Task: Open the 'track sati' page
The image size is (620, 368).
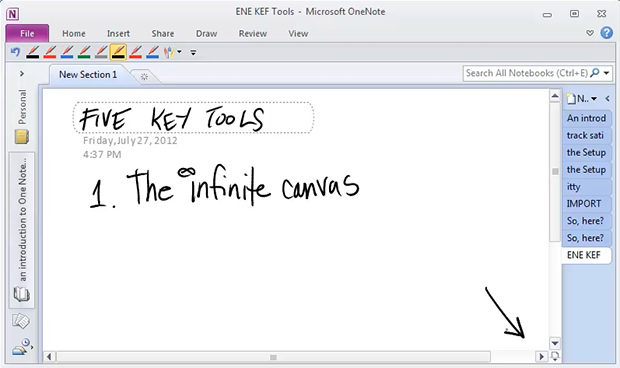Action: [x=586, y=135]
